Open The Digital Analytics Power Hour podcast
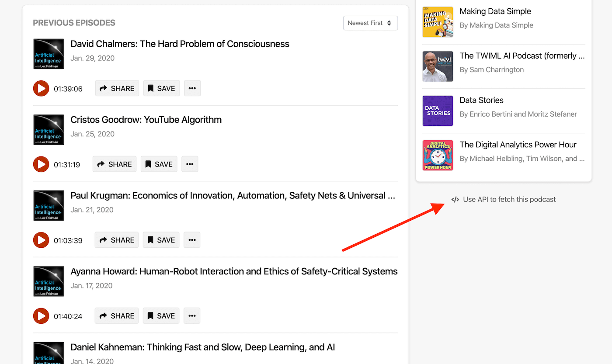Viewport: 612px width, 364px height. click(518, 145)
